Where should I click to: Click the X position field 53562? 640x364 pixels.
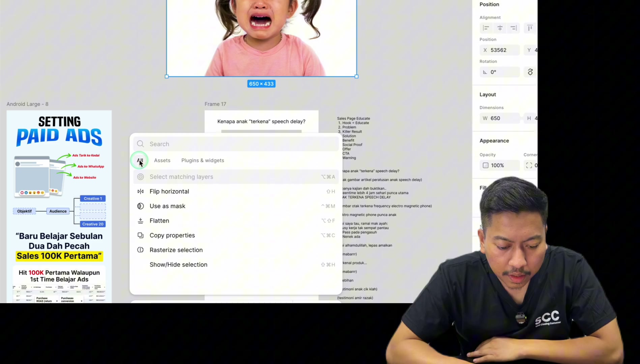click(500, 50)
